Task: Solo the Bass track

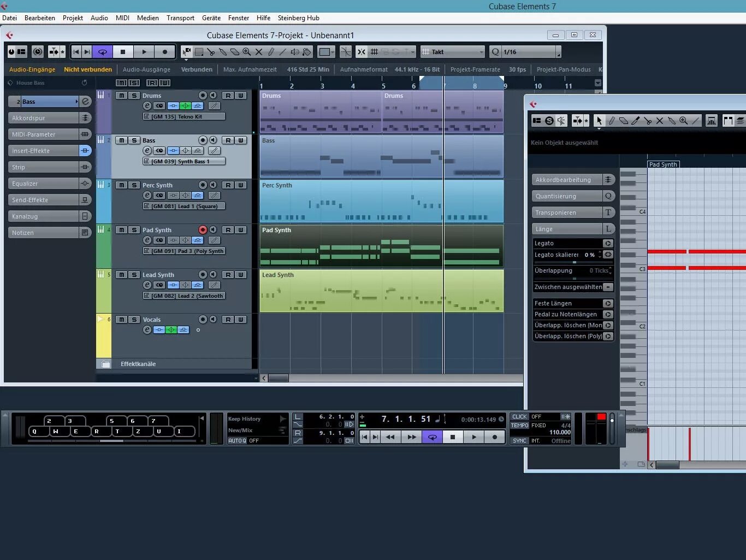Action: (134, 140)
